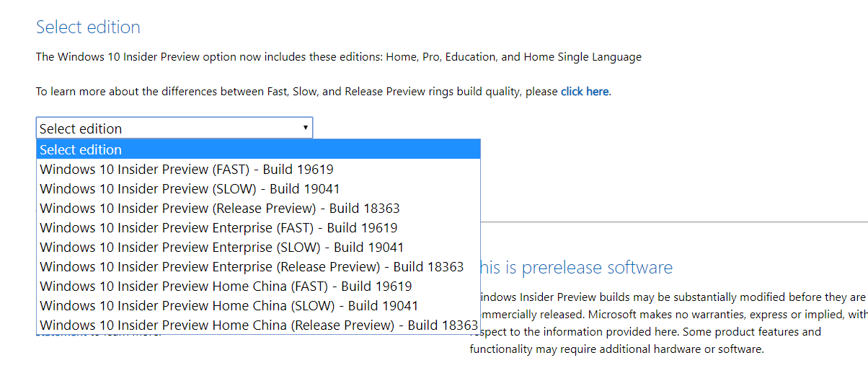Screen dimensions: 868x376
Task: Click the sentence listing Home, Pro, Education editions
Action: tap(338, 57)
